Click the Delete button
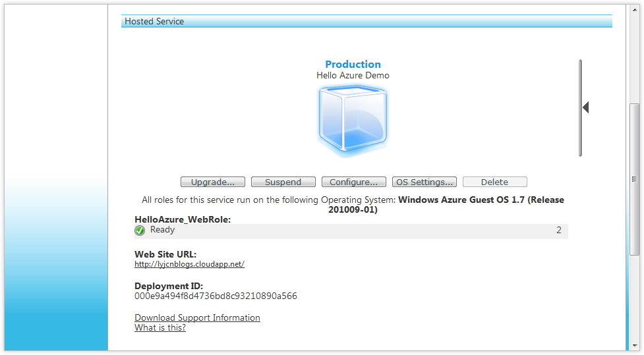The image size is (644, 355). point(495,182)
